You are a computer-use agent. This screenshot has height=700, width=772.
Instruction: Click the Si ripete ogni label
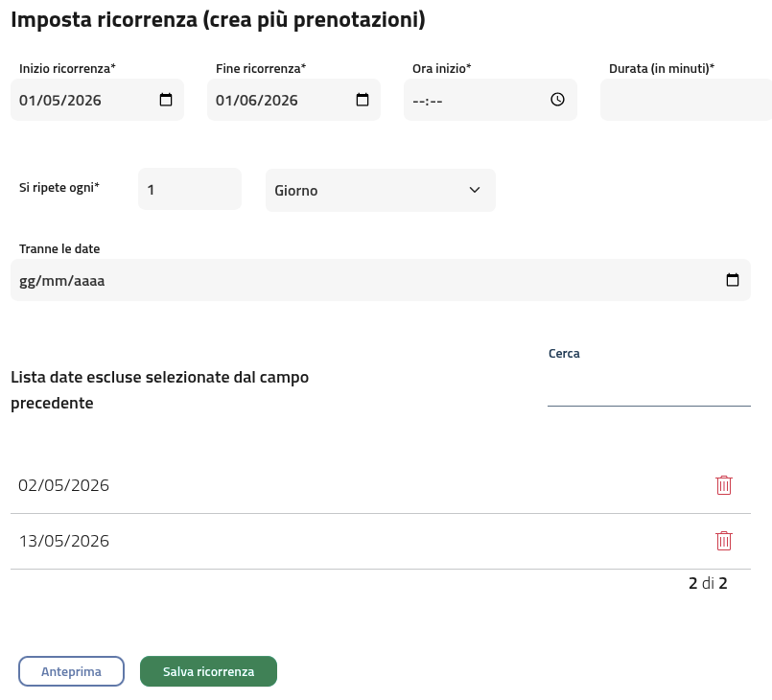(x=59, y=188)
